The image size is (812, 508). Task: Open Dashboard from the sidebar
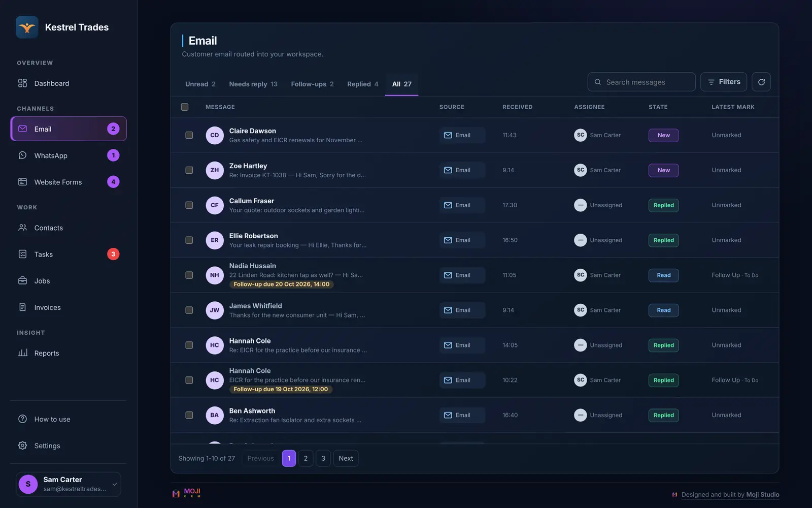tap(69, 83)
